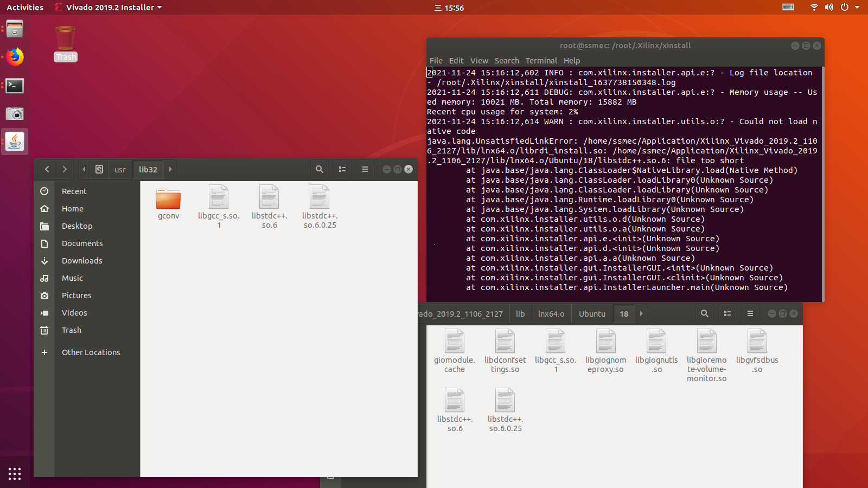The height and width of the screenshot is (488, 868).
Task: Click the network status icon in the top bar
Action: point(814,8)
